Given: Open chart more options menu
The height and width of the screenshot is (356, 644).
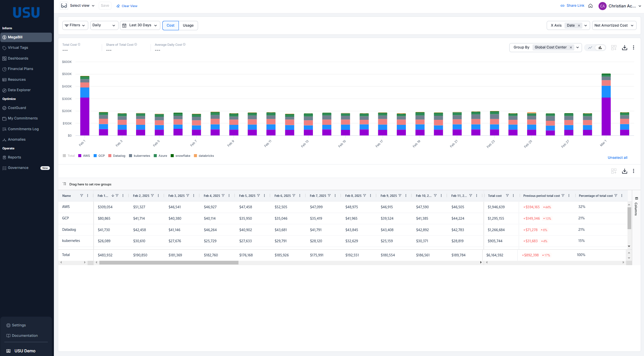Looking at the screenshot, I should coord(634,48).
